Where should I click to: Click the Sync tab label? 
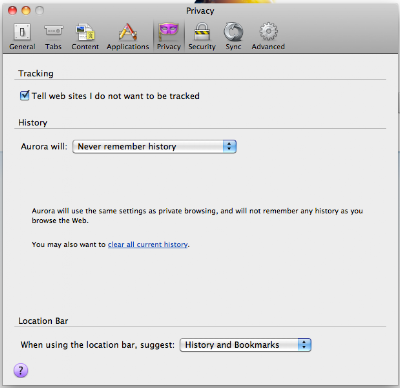pos(233,47)
